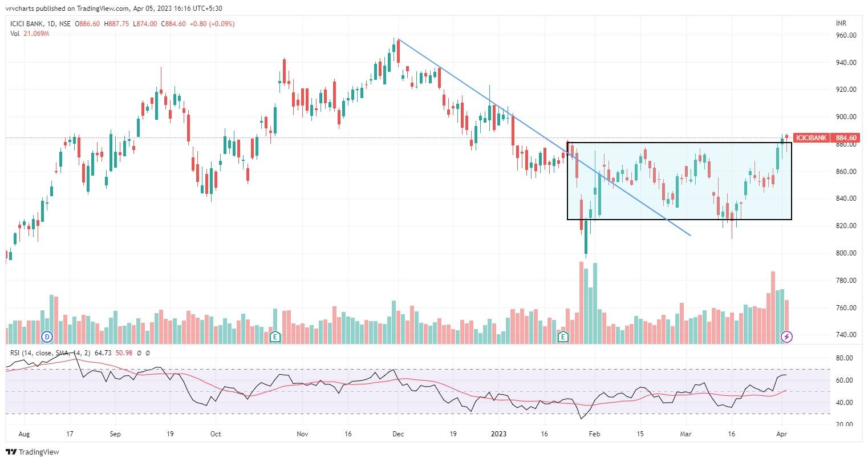Viewport: 868px width, 462px height.
Task: Click the open price O886.60 value
Action: coord(87,24)
